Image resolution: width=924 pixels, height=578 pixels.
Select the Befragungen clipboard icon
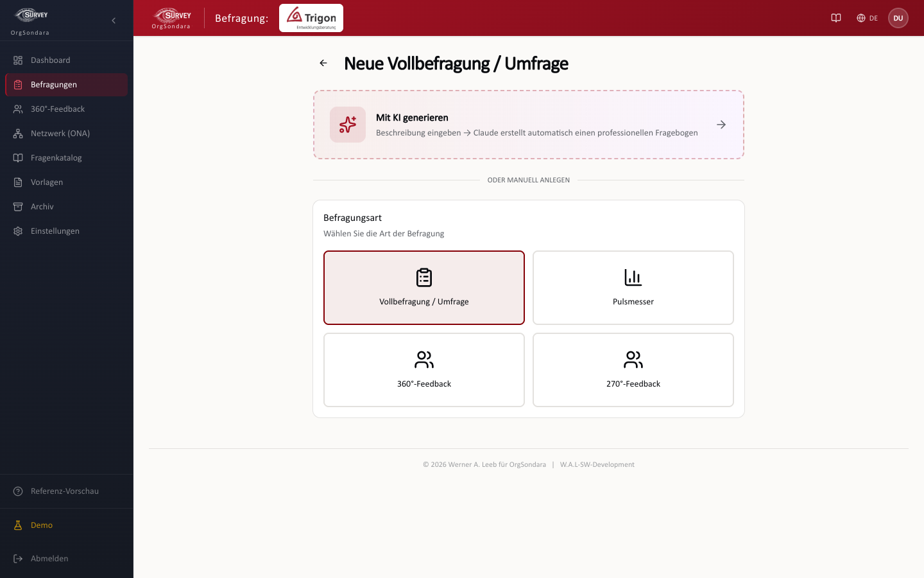pos(18,85)
